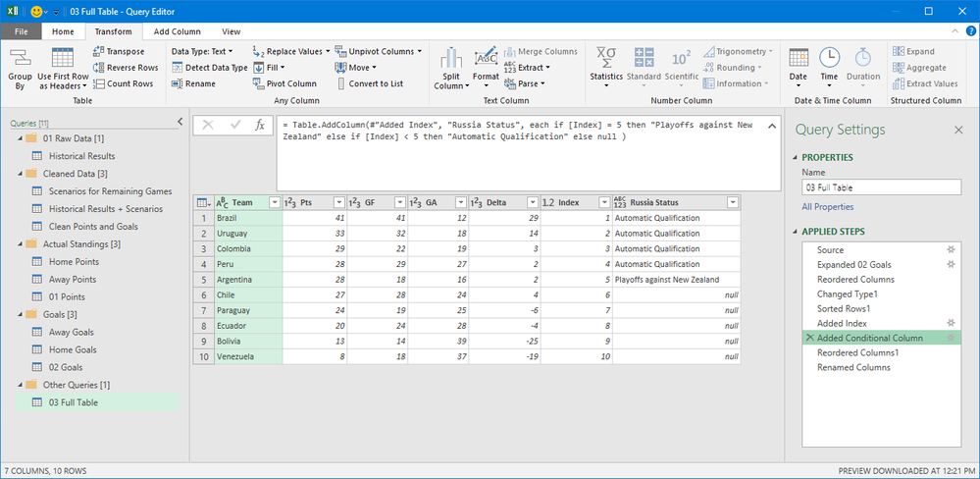This screenshot has height=479, width=980.
Task: Select the 02 Goals query
Action: pyautogui.click(x=66, y=367)
